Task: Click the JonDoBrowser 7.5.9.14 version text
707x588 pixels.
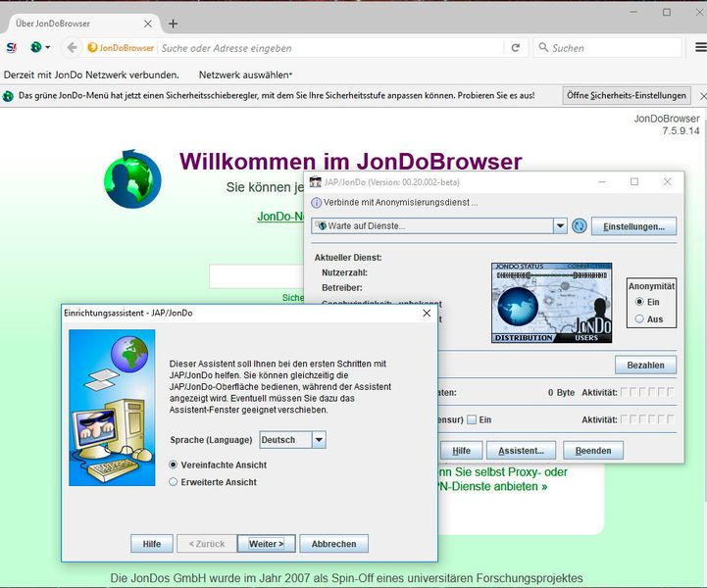Action: [x=668, y=124]
